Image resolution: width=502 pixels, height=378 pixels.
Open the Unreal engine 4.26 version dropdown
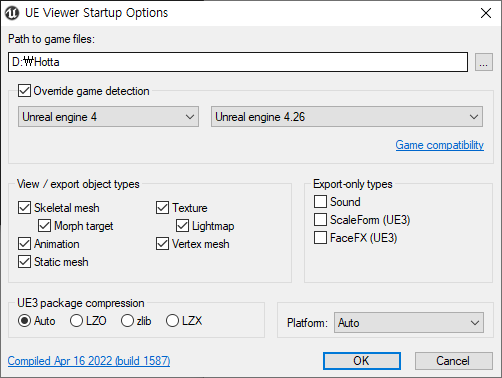click(x=347, y=117)
